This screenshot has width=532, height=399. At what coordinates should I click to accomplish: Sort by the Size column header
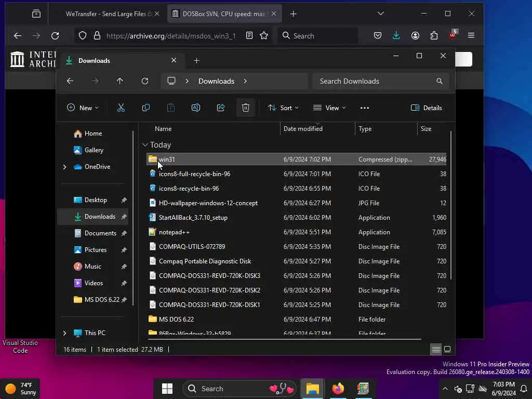(426, 129)
